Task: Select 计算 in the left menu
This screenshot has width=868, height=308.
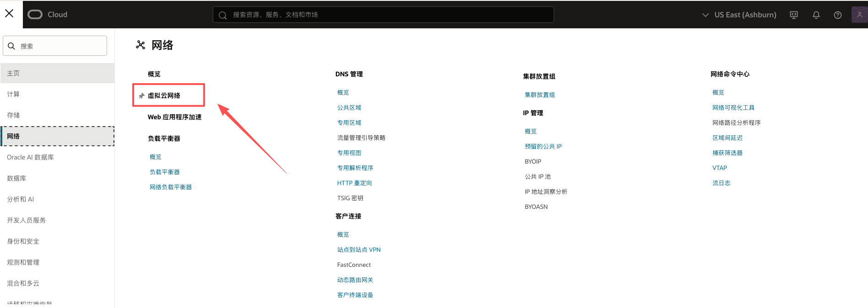Action: tap(13, 94)
